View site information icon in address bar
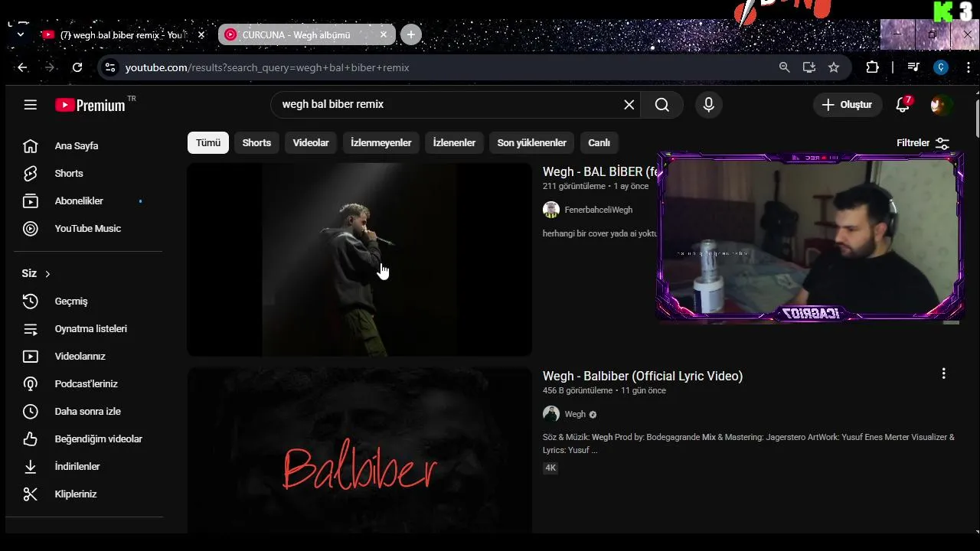The width and height of the screenshot is (980, 551). point(110,67)
